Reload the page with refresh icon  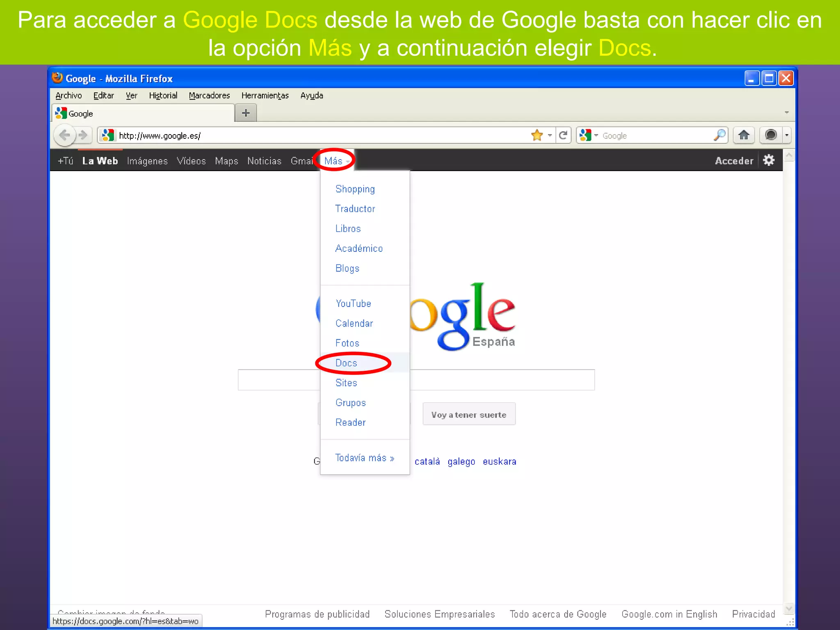tap(563, 135)
